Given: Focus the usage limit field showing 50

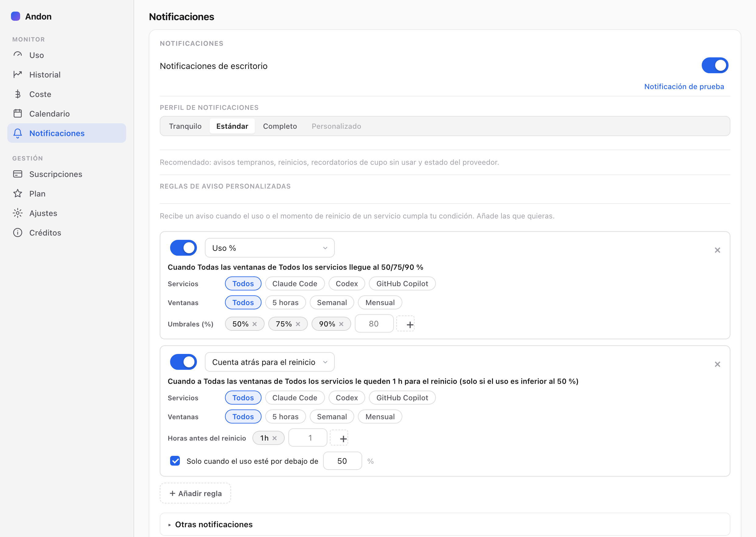Looking at the screenshot, I should [x=342, y=461].
